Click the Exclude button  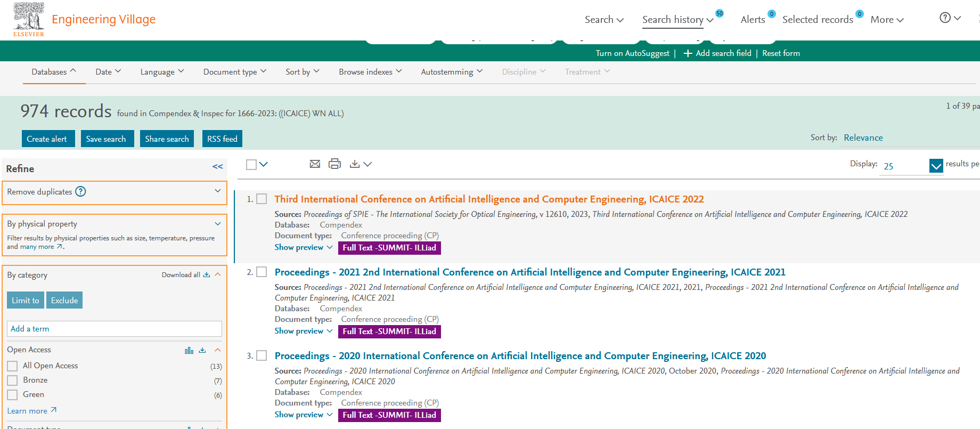(x=64, y=300)
